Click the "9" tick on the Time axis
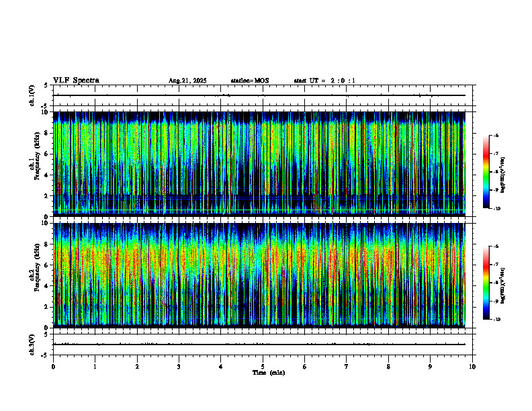 coord(430,367)
